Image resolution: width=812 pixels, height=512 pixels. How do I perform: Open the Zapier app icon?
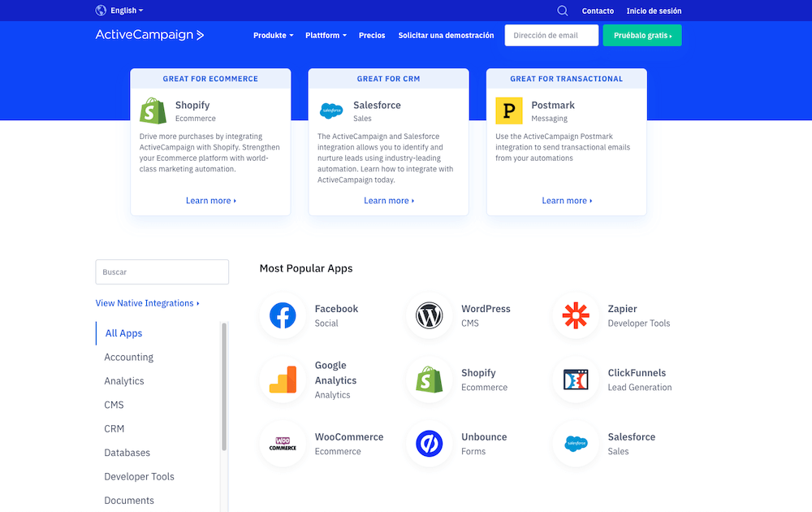(x=576, y=315)
